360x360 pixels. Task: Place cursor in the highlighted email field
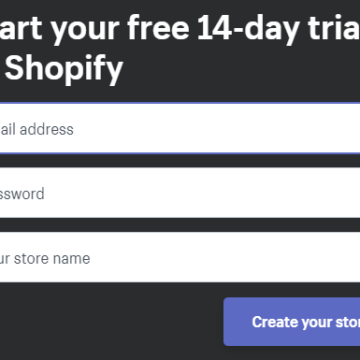[180, 129]
